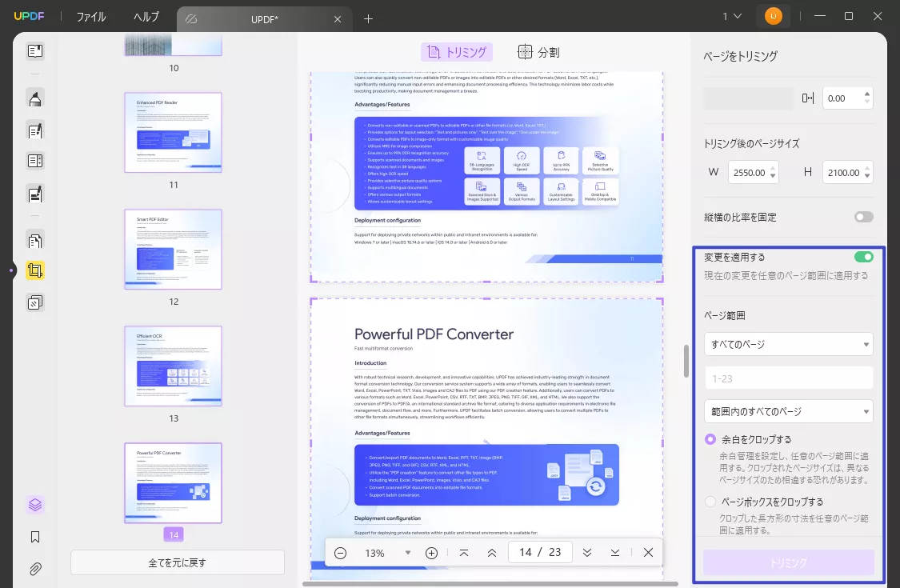Open the ファイル menu
The image size is (900, 588).
(x=91, y=17)
